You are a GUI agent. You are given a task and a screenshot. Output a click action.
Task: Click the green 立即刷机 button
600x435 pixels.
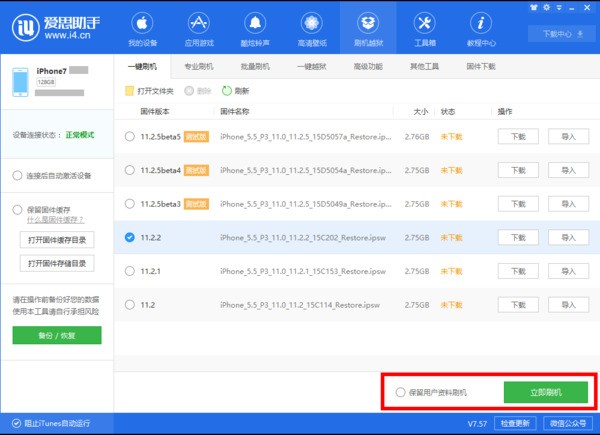pos(546,392)
